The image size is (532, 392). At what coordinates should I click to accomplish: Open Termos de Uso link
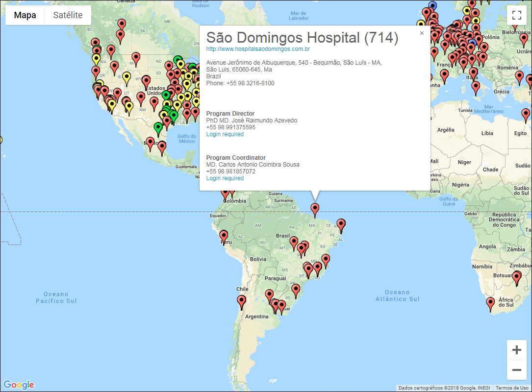513,388
